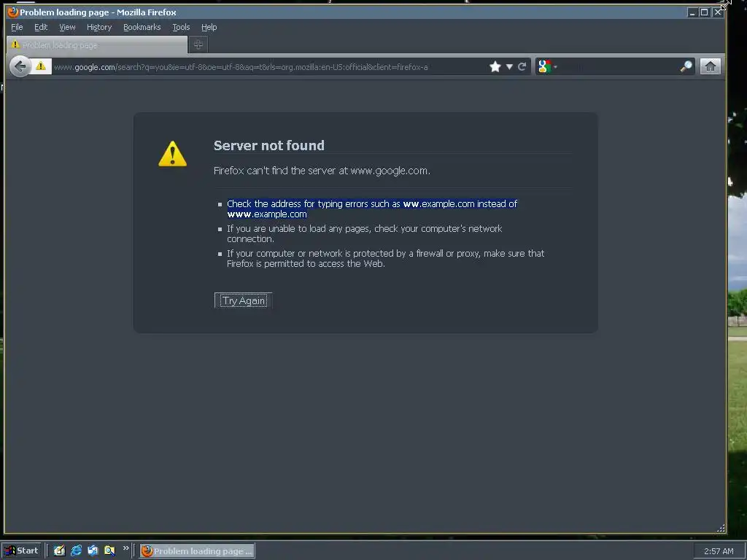
Task: Click the Outlook Express Quick Launch icon
Action: point(93,551)
